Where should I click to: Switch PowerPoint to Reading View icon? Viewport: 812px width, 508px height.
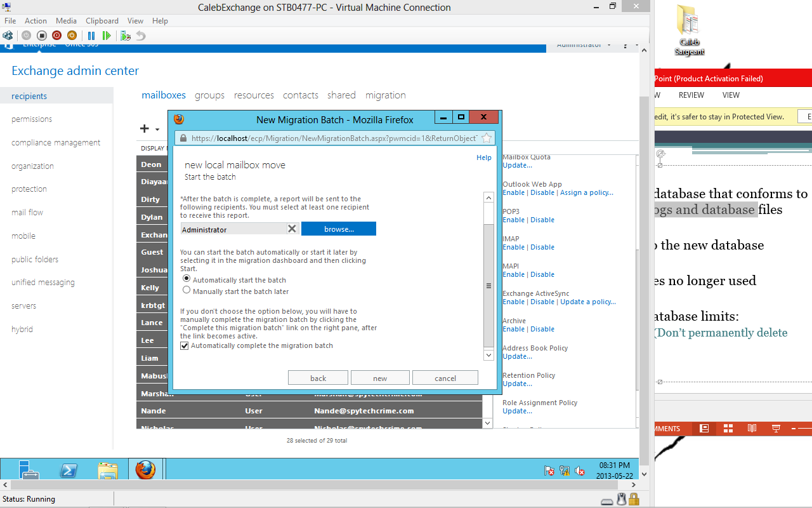point(752,429)
